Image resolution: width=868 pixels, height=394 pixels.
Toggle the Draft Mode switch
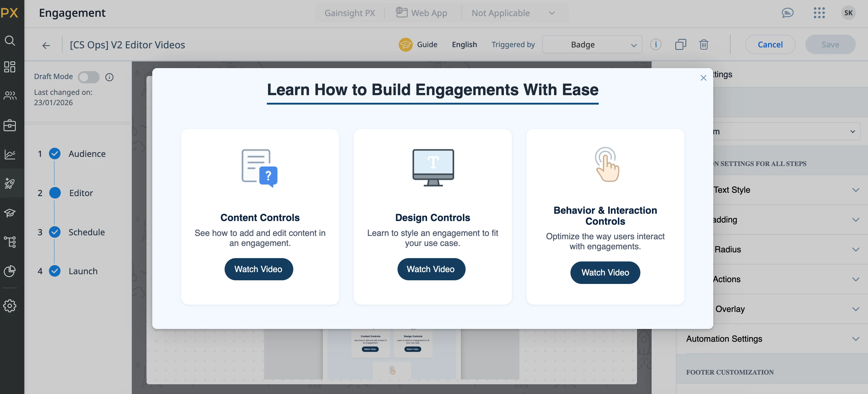point(89,77)
